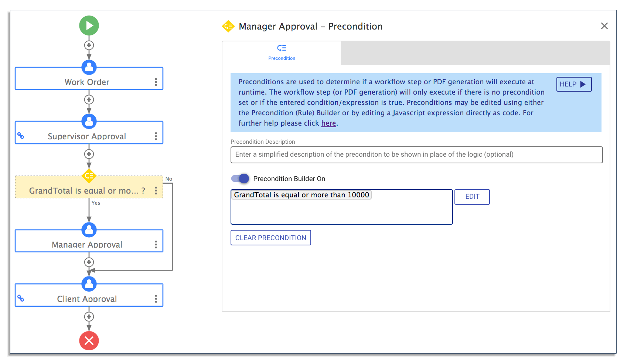Add a step after Client Approval
This screenshot has height=364, width=627.
(89, 316)
